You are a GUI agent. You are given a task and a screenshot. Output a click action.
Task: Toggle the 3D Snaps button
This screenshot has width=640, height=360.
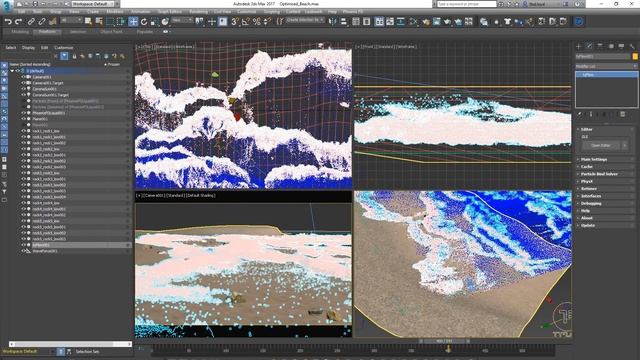point(235,22)
